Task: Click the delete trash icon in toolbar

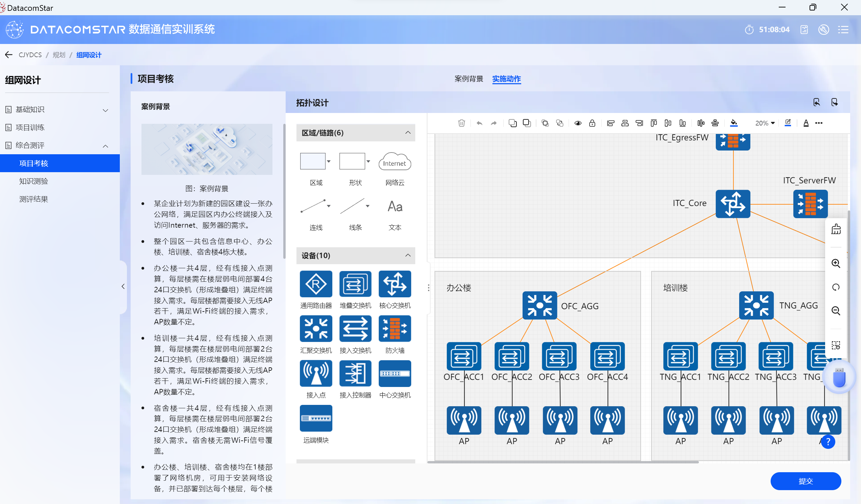Action: tap(461, 123)
